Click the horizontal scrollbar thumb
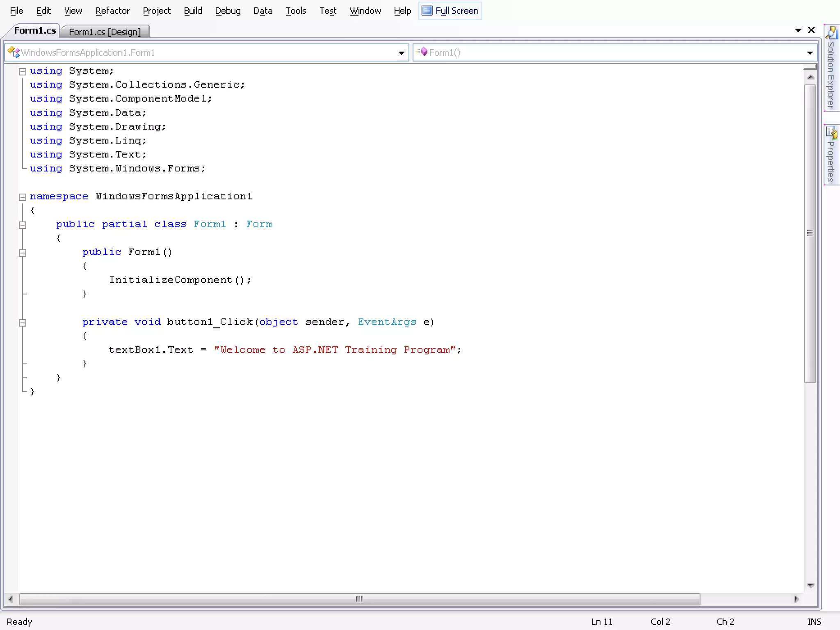This screenshot has width=840, height=630. click(x=359, y=599)
